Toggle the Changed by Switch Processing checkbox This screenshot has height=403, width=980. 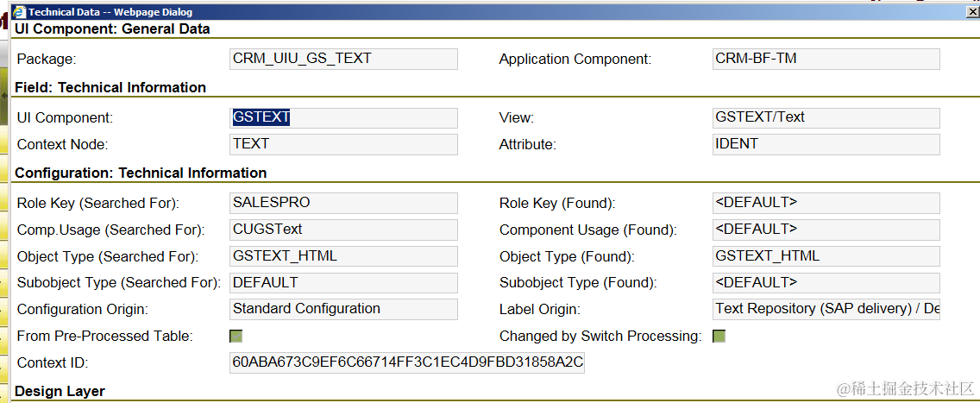pos(719,337)
